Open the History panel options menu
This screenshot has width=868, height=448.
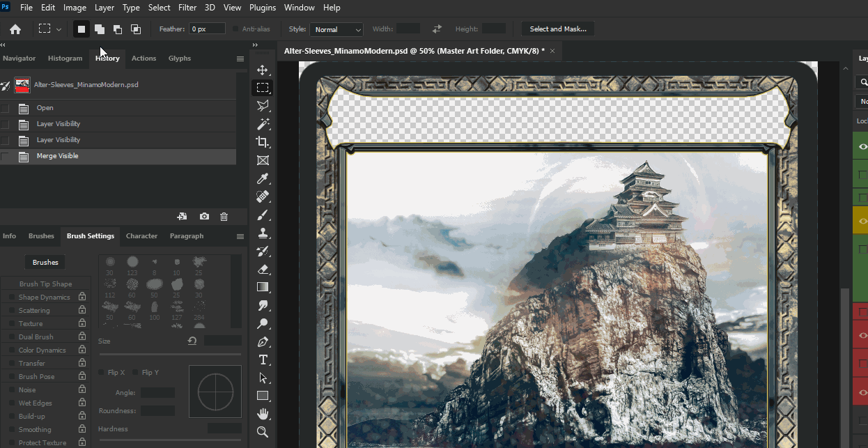click(240, 59)
